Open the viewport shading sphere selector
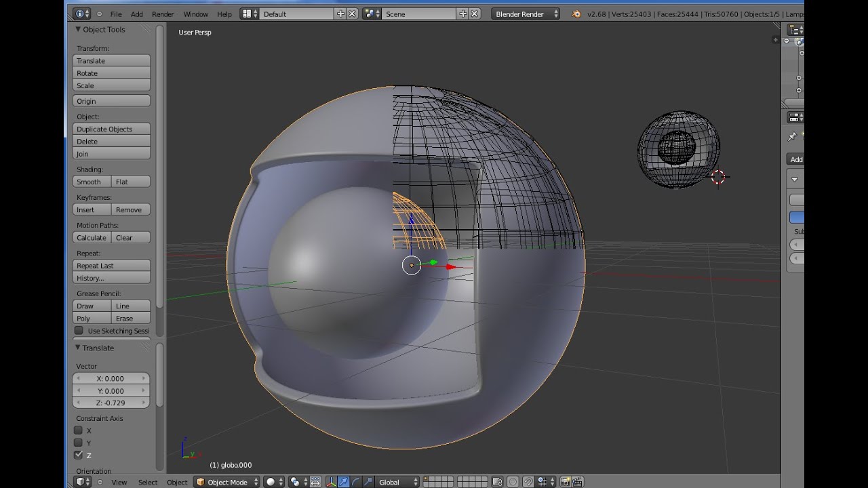 [x=275, y=482]
